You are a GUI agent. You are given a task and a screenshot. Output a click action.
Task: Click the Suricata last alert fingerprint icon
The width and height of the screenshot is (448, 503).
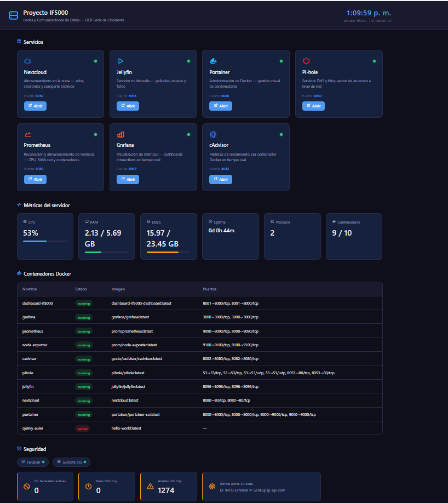212,487
